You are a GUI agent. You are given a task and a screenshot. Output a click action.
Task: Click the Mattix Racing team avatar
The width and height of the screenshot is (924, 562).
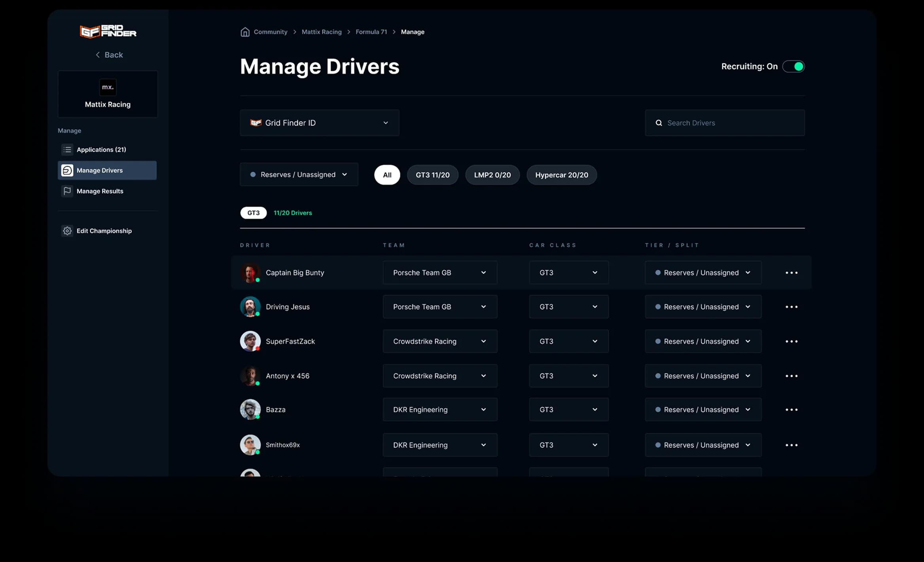click(x=108, y=87)
